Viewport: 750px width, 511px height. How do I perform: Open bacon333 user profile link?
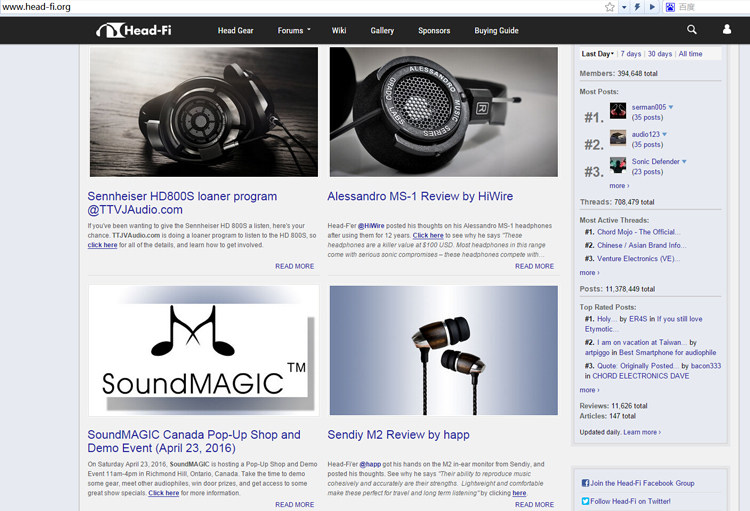[706, 366]
